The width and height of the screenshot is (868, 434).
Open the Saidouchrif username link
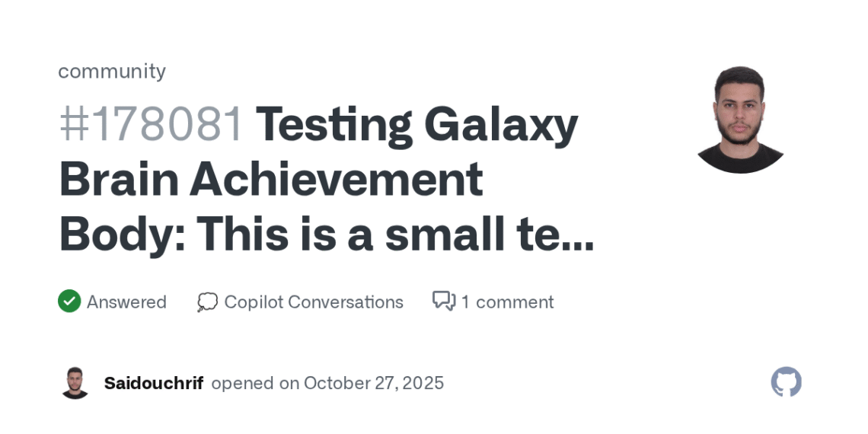[x=154, y=383]
